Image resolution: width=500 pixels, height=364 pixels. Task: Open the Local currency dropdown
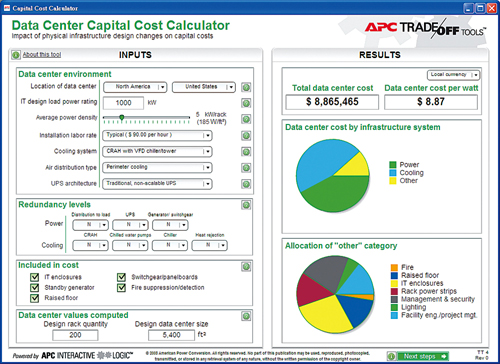pos(454,75)
